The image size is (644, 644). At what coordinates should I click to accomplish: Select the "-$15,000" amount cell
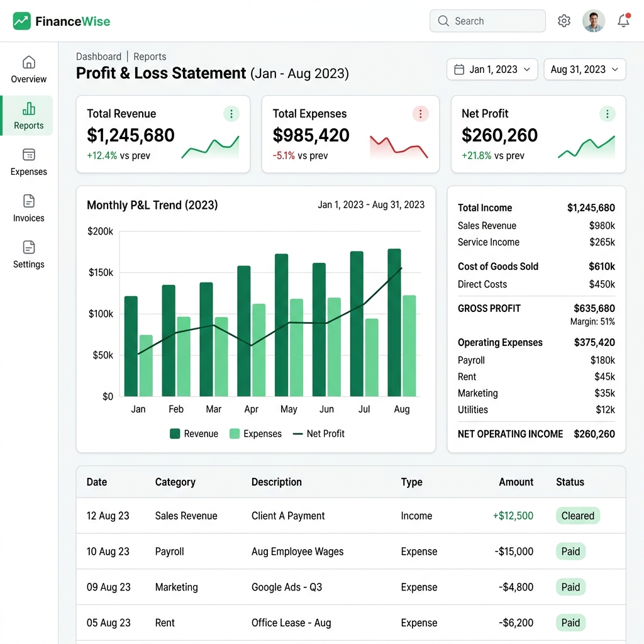(514, 551)
